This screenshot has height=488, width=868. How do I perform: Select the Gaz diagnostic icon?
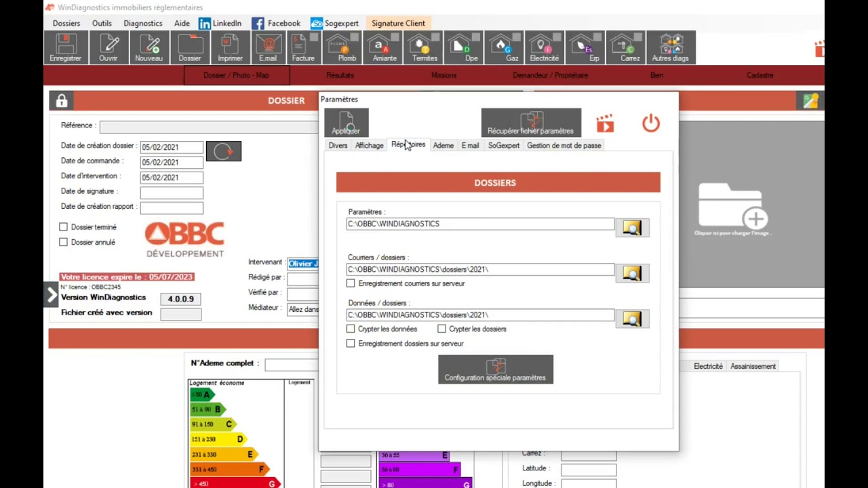[504, 47]
